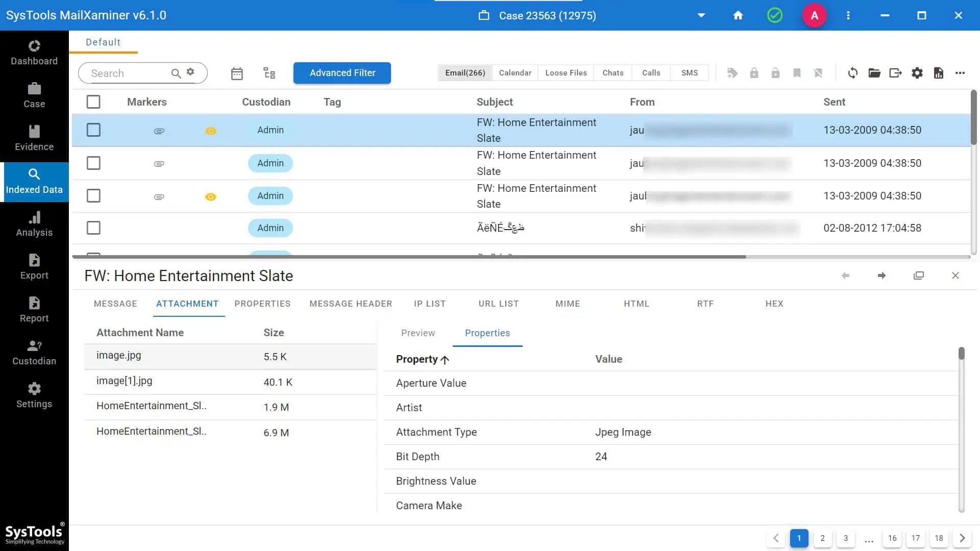Click the report document icon in toolbar
Image resolution: width=980 pixels, height=551 pixels.
pos(939,73)
